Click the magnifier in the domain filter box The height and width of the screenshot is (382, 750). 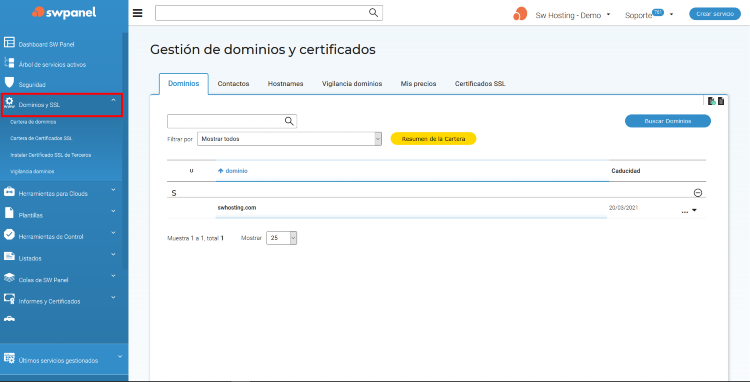point(289,121)
